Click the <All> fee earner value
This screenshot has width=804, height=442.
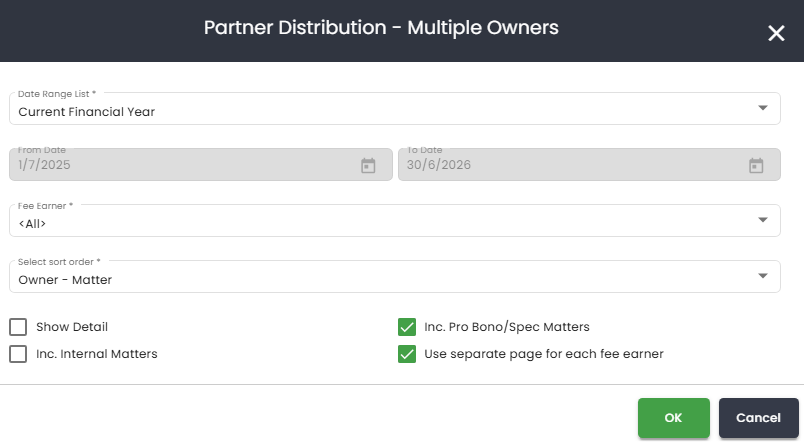point(33,224)
